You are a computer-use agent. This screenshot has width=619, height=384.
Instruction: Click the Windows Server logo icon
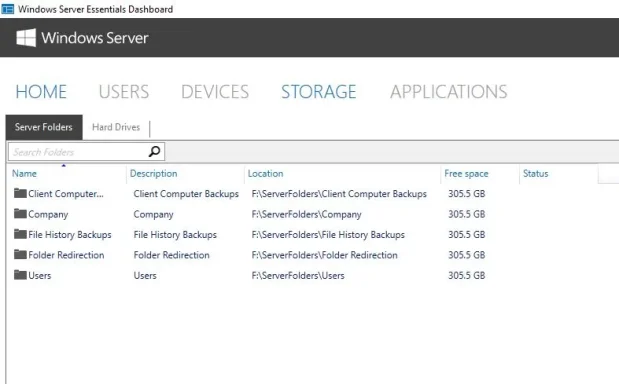(26, 38)
